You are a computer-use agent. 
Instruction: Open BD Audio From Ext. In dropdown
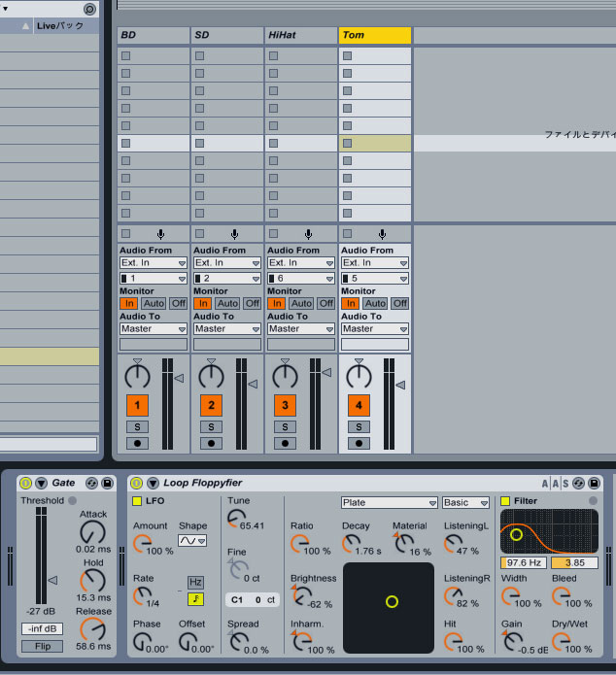tap(153, 263)
